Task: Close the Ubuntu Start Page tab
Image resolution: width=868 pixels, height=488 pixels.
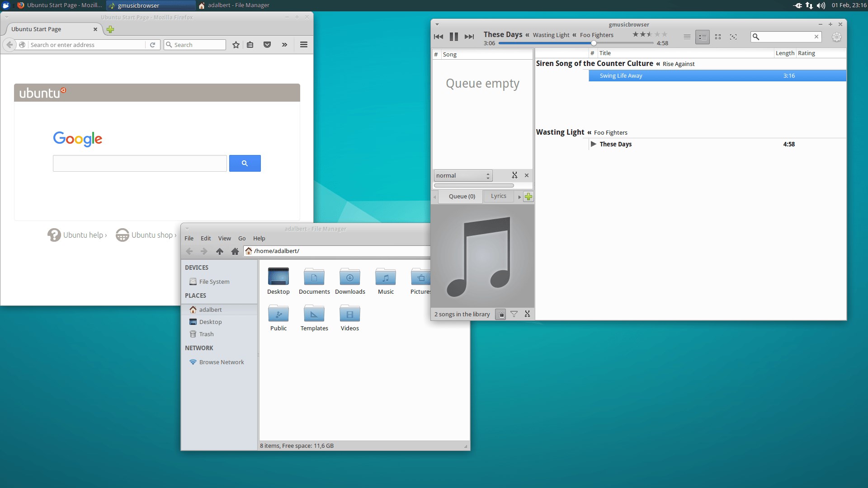Action: pyautogui.click(x=95, y=29)
